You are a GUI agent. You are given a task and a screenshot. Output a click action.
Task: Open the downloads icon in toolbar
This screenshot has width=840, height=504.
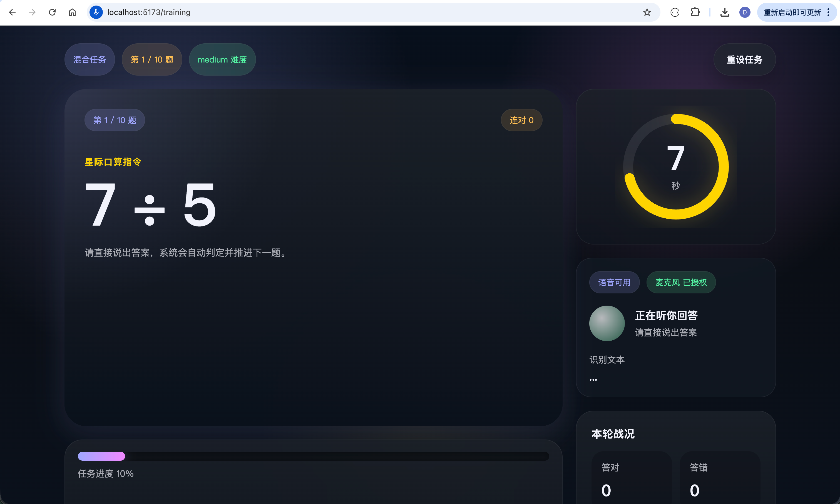725,13
